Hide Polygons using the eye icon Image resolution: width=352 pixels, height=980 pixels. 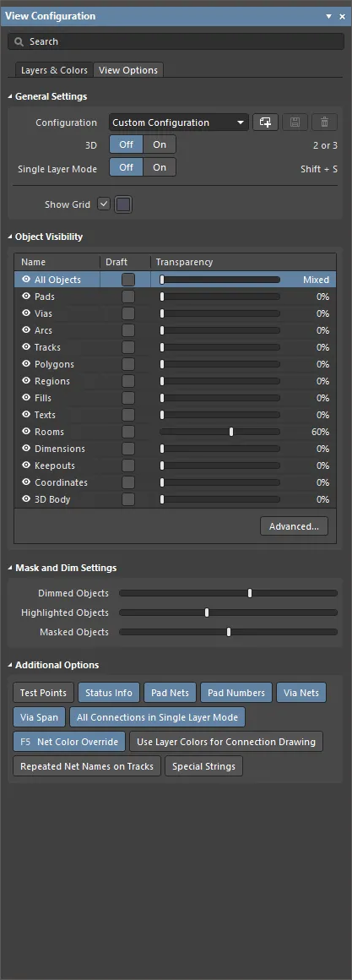(26, 364)
